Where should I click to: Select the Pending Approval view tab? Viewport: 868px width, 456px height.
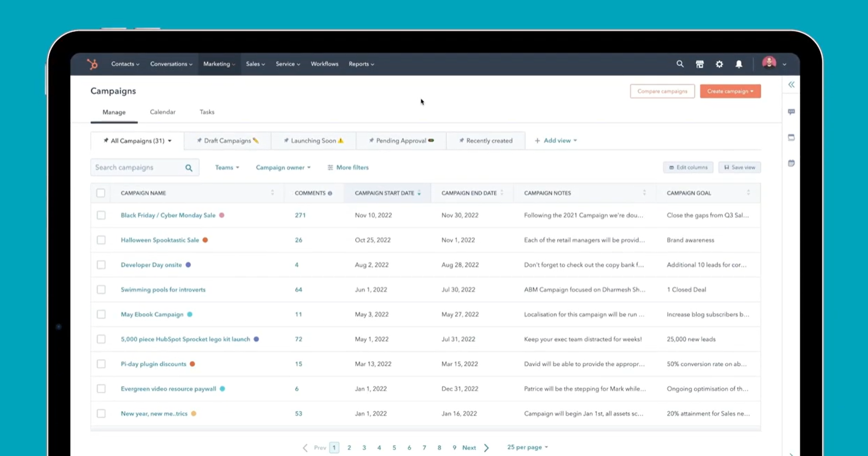401,141
